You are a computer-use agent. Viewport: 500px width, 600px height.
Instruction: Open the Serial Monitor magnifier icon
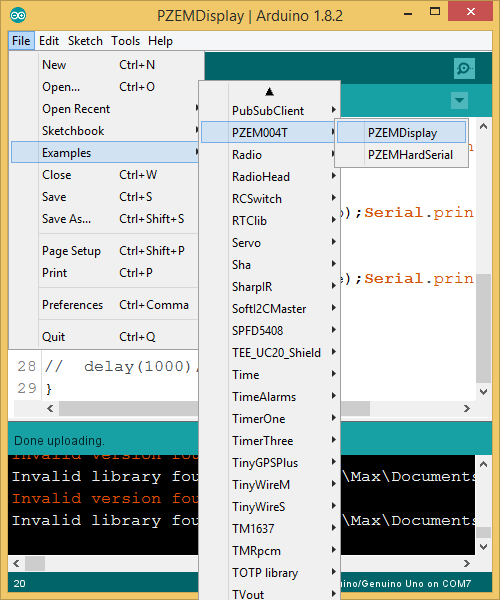click(464, 68)
